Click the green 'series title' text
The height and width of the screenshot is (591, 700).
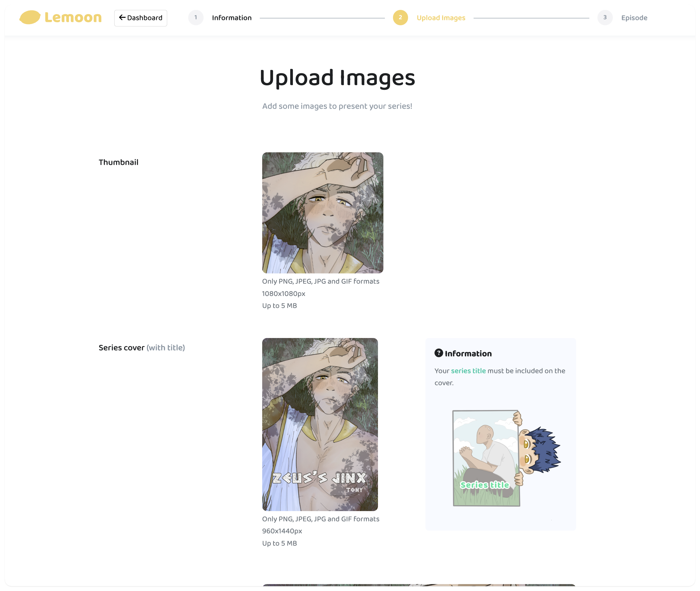pos(468,370)
